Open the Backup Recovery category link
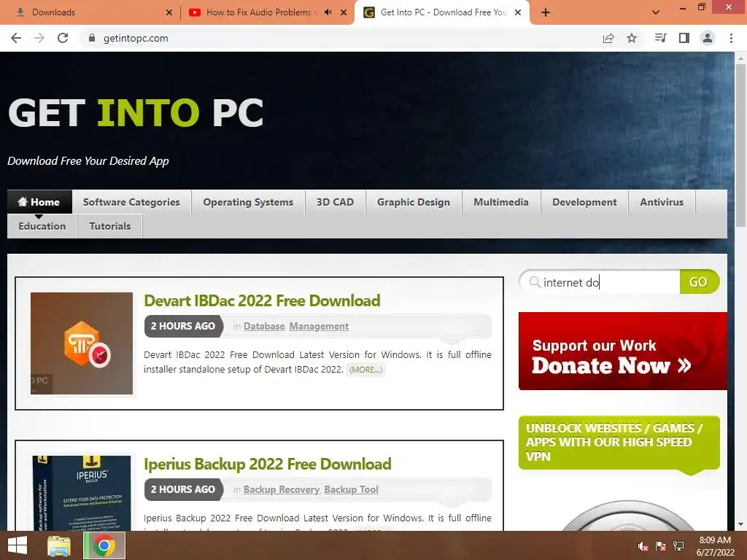Viewport: 747px width, 560px height. tap(282, 489)
